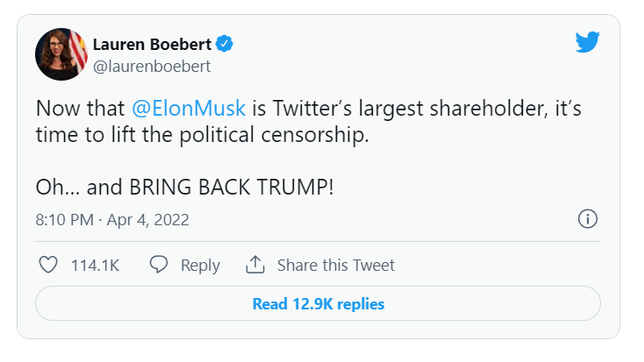Click the Twitter bird logo

(x=587, y=41)
